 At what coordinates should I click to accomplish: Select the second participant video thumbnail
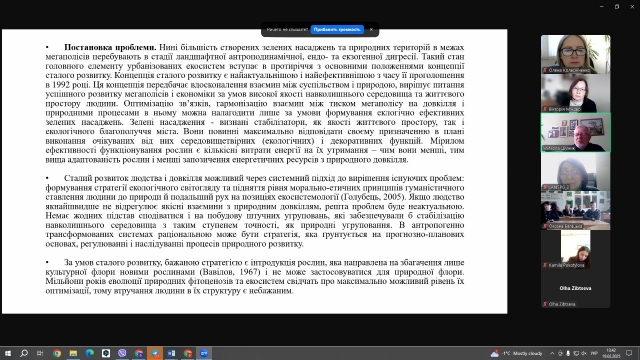click(x=576, y=93)
